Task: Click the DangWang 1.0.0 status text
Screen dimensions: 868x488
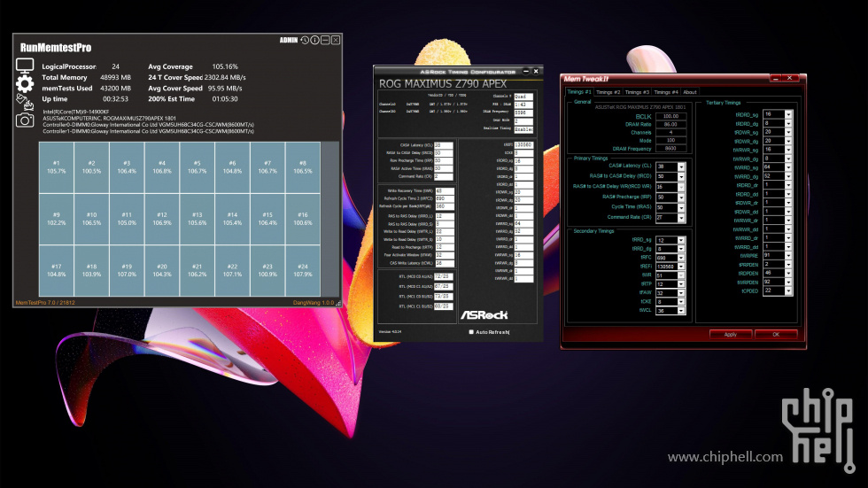Action: point(314,303)
